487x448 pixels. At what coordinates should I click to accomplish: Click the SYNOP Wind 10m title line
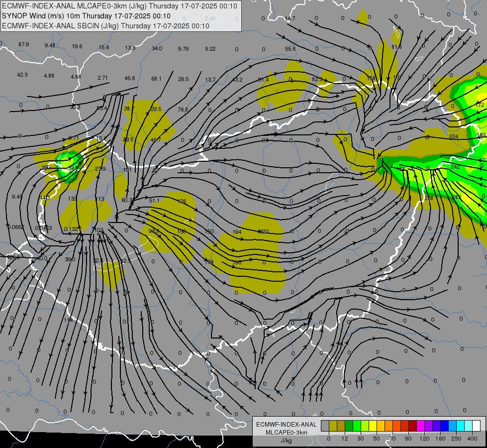click(x=86, y=16)
